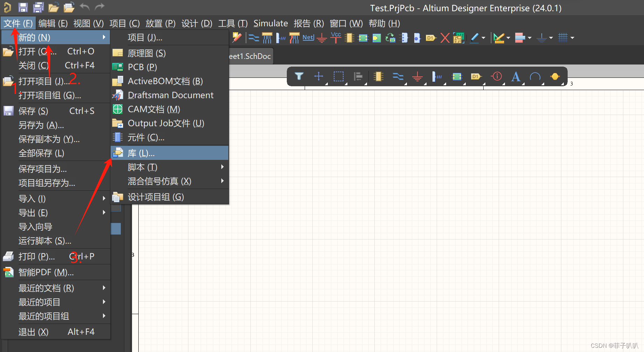Screen dimensions: 644x352
Task: Click 智能PDF (M)... in the File menu
Action: [x=56, y=272]
